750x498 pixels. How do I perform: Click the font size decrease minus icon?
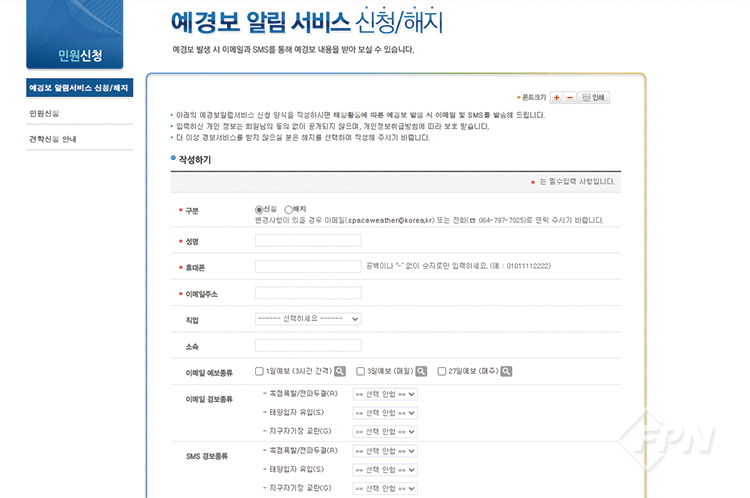click(x=570, y=97)
